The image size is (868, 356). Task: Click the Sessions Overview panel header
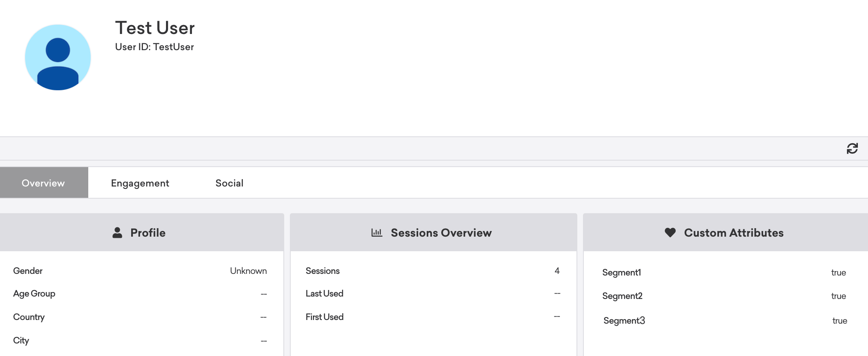[441, 233]
